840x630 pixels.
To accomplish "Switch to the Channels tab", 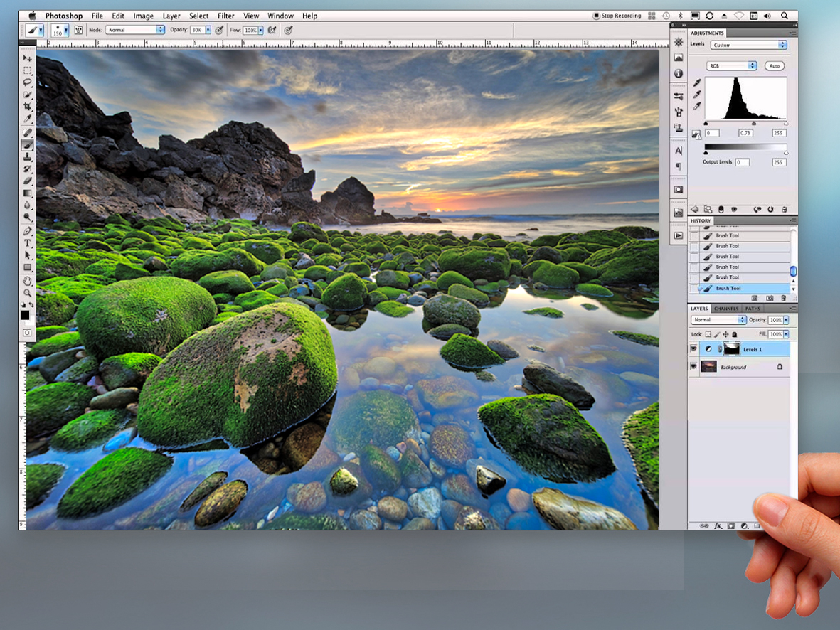I will click(x=726, y=309).
